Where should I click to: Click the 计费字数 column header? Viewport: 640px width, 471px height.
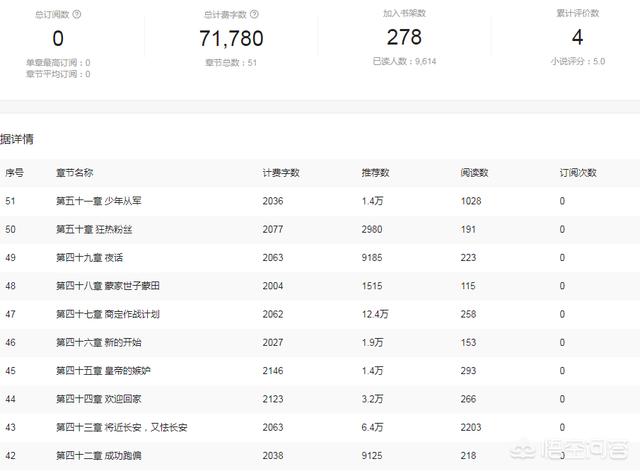(281, 173)
